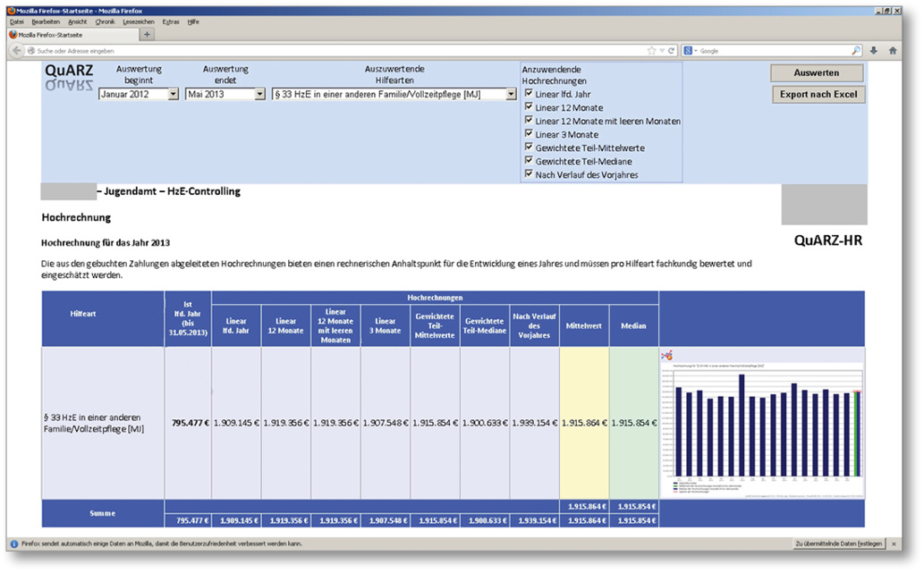Click the browser back arrow button
924x573 pixels.
click(16, 51)
